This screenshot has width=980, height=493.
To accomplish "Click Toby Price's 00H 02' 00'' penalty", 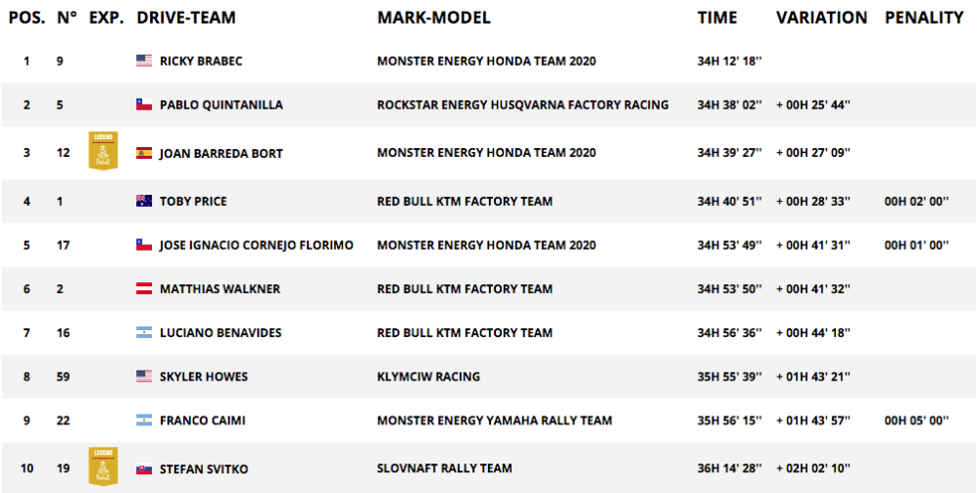I will click(916, 201).
